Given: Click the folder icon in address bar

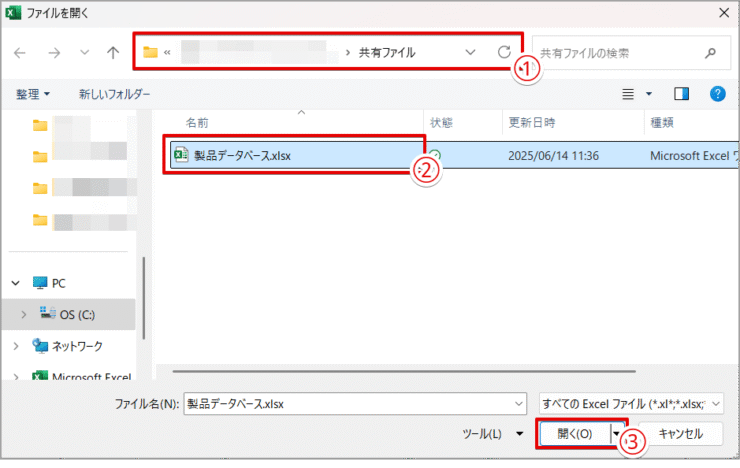Looking at the screenshot, I should pos(151,52).
